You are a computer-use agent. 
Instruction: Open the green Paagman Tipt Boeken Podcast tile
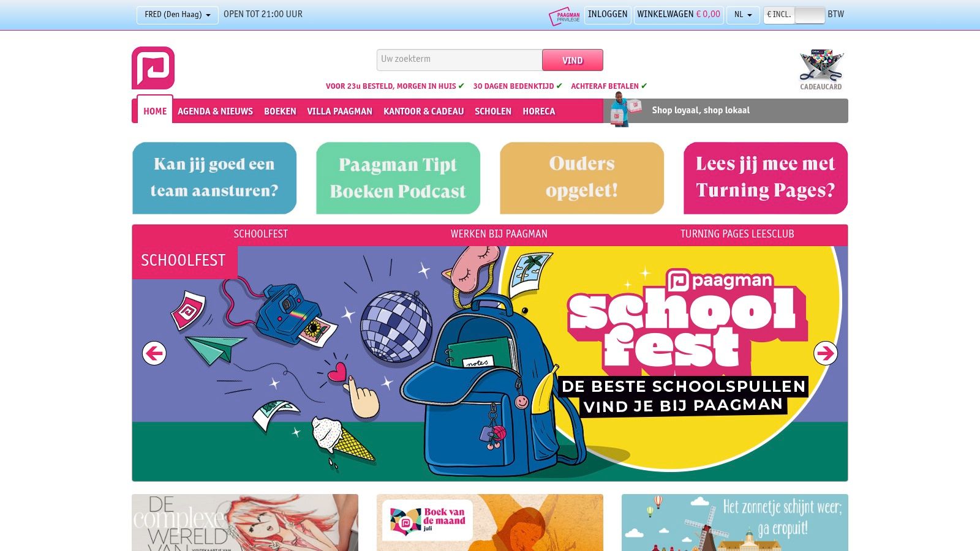[398, 178]
